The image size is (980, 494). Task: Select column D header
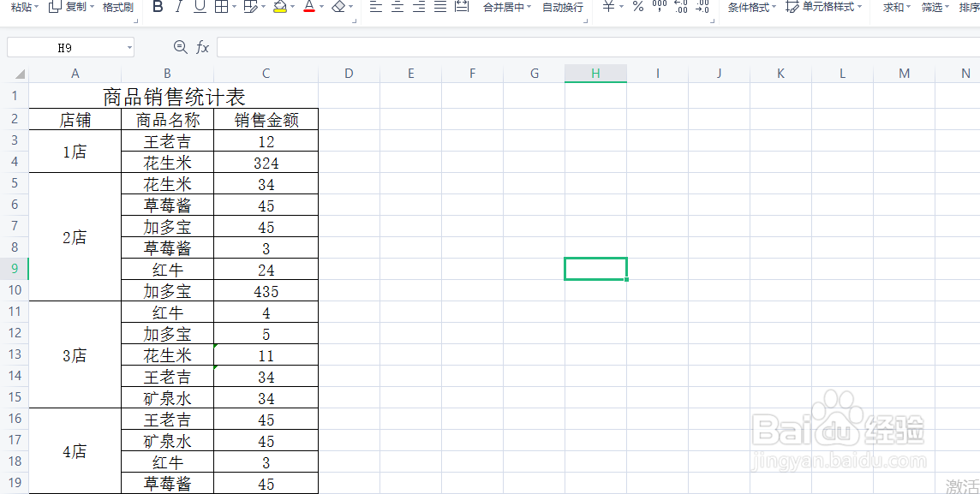pos(349,73)
